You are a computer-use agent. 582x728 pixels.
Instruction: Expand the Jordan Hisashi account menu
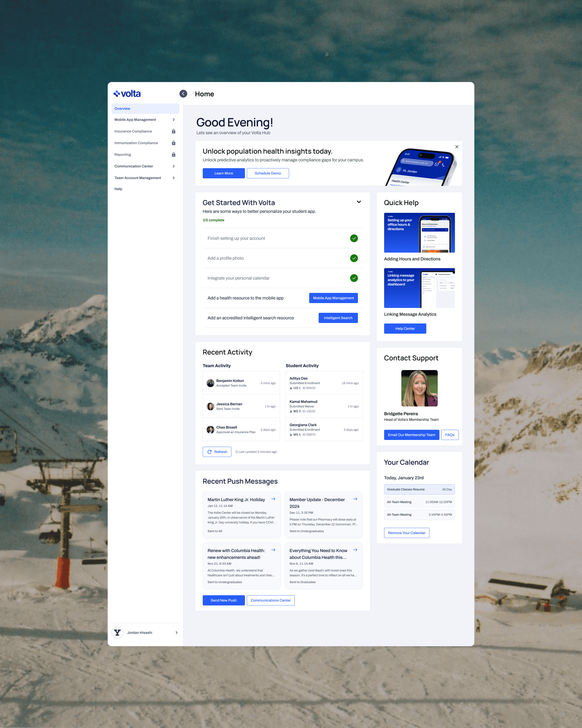[x=176, y=633]
